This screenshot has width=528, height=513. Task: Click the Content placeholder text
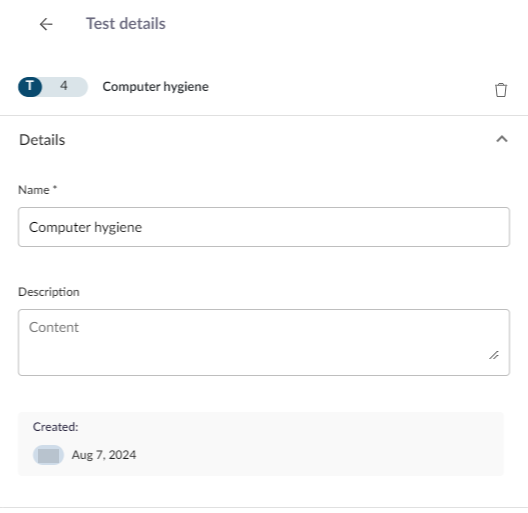click(x=54, y=327)
